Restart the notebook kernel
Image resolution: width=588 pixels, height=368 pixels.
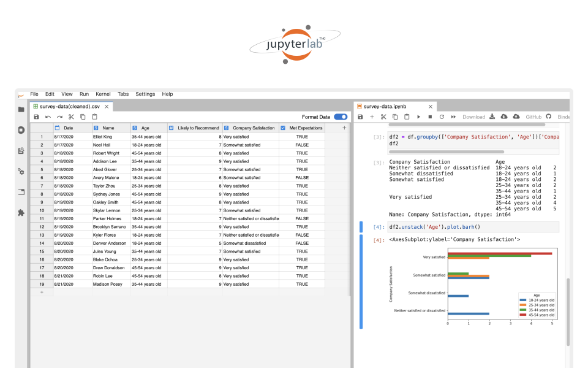click(442, 117)
